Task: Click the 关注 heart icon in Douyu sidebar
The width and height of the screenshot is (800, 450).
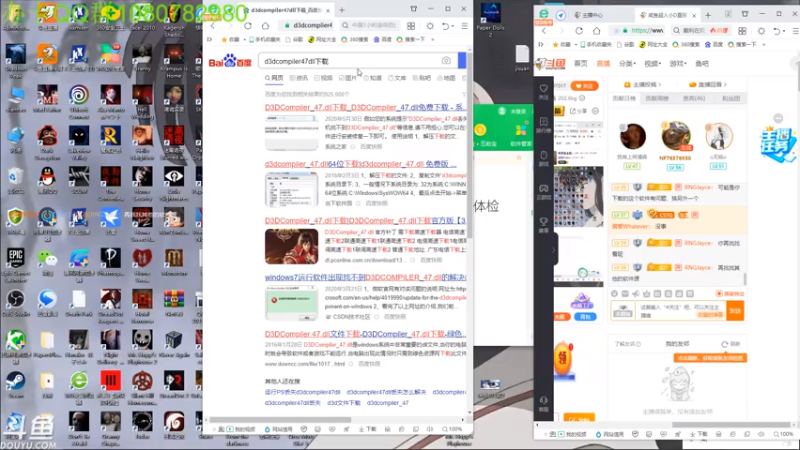Action: (543, 91)
